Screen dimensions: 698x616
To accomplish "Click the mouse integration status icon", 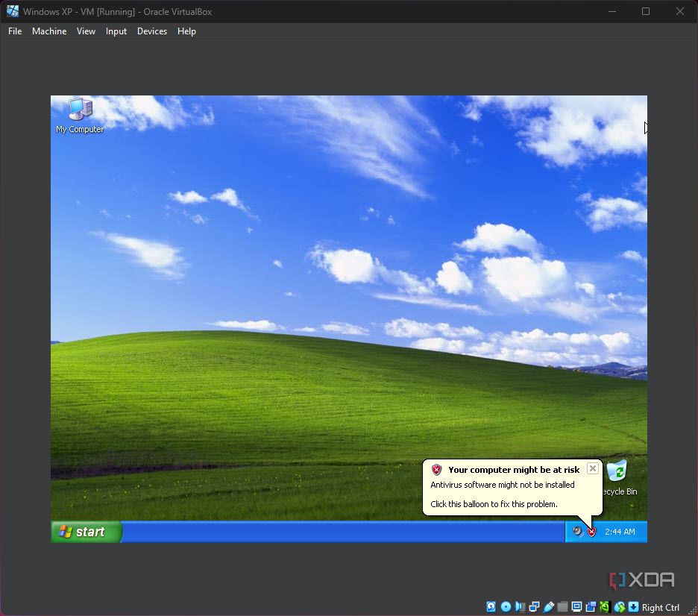I will tap(620, 606).
